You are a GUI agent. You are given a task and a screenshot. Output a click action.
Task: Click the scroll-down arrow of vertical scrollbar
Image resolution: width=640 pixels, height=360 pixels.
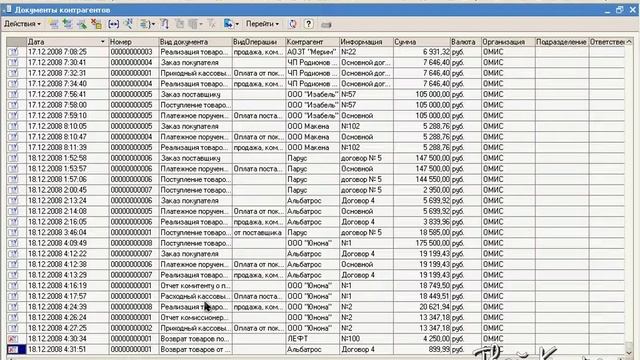[629, 352]
